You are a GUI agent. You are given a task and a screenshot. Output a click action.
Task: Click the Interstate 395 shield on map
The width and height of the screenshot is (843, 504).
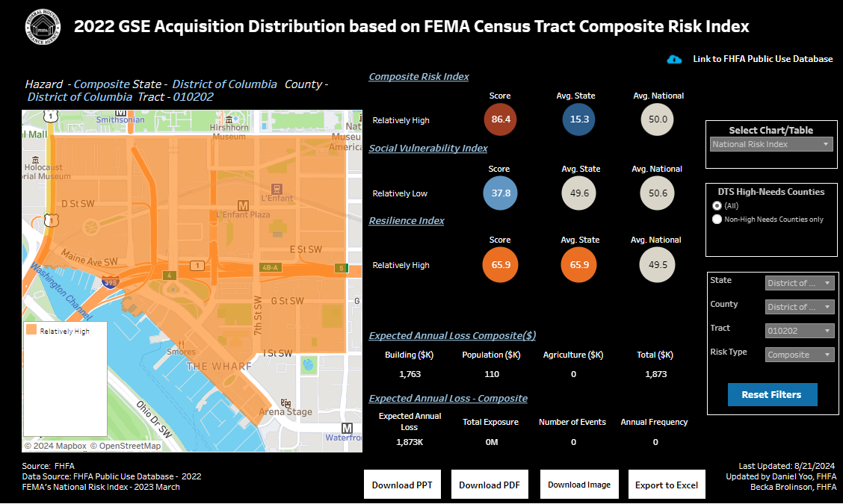[111, 281]
